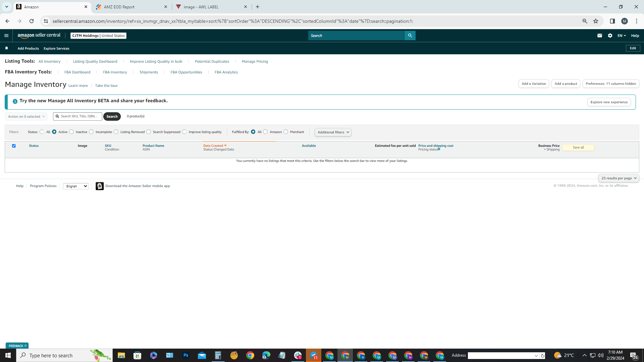Go back with the browser back arrow
The height and width of the screenshot is (362, 644).
click(7, 21)
